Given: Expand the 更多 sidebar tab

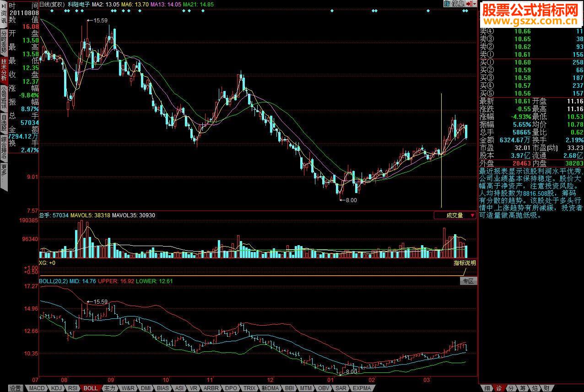Looking at the screenshot, I should coord(4,176).
